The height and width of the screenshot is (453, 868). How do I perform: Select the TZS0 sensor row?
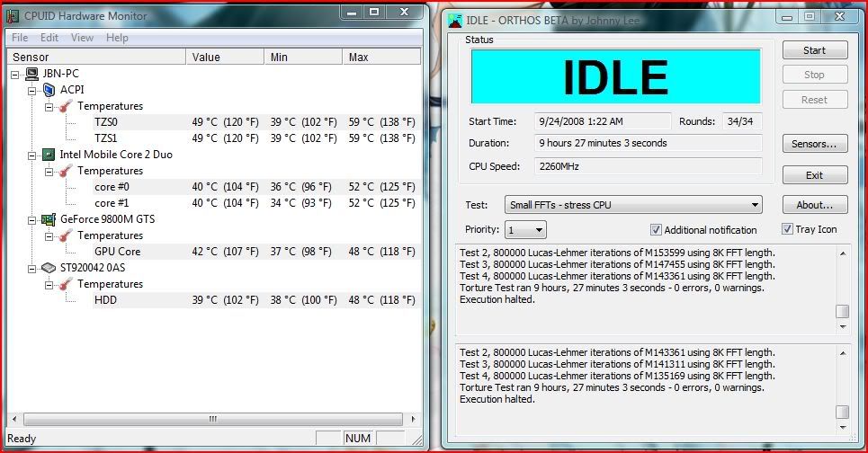255,121
